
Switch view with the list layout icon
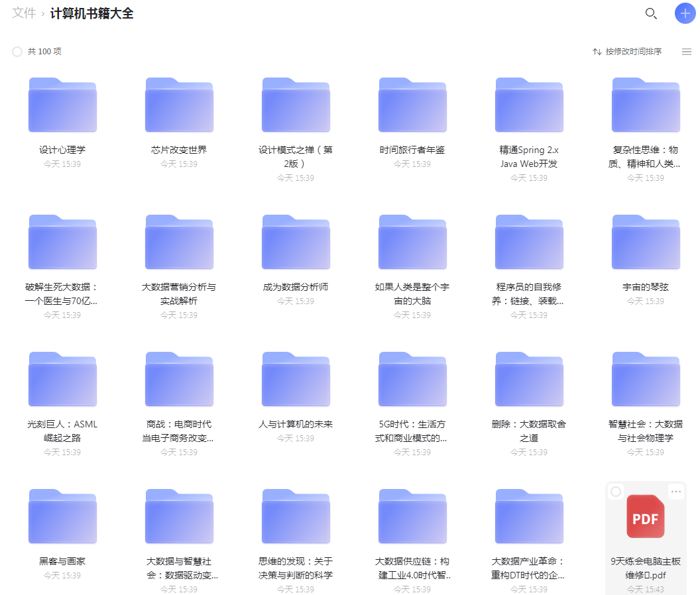click(687, 52)
